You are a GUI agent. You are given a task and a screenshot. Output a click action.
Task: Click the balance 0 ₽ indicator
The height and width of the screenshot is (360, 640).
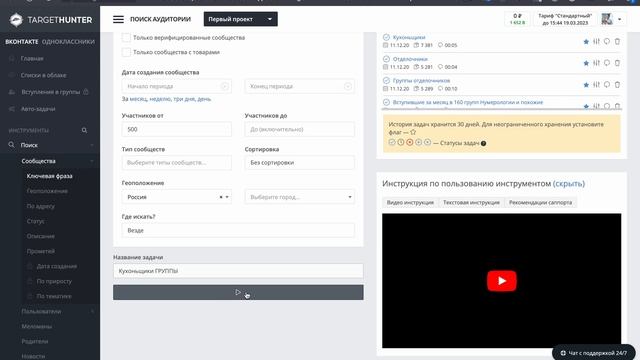click(x=517, y=19)
